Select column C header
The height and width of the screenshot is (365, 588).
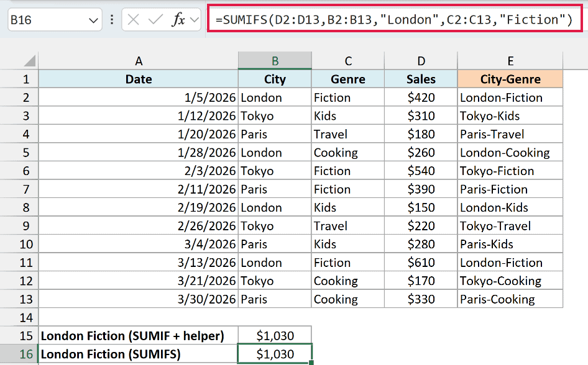348,61
